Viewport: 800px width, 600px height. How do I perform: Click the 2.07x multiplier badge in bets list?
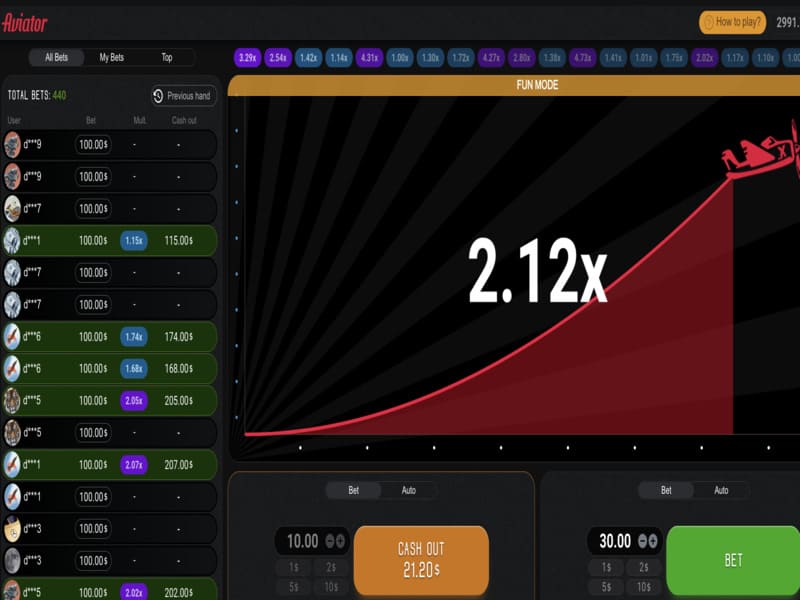[x=134, y=464]
